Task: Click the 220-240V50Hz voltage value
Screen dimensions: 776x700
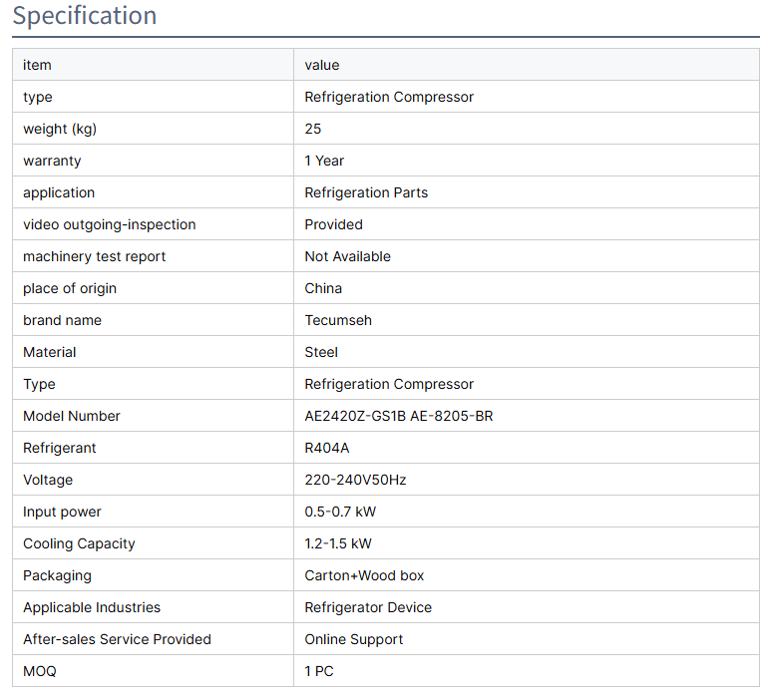Action: (355, 480)
